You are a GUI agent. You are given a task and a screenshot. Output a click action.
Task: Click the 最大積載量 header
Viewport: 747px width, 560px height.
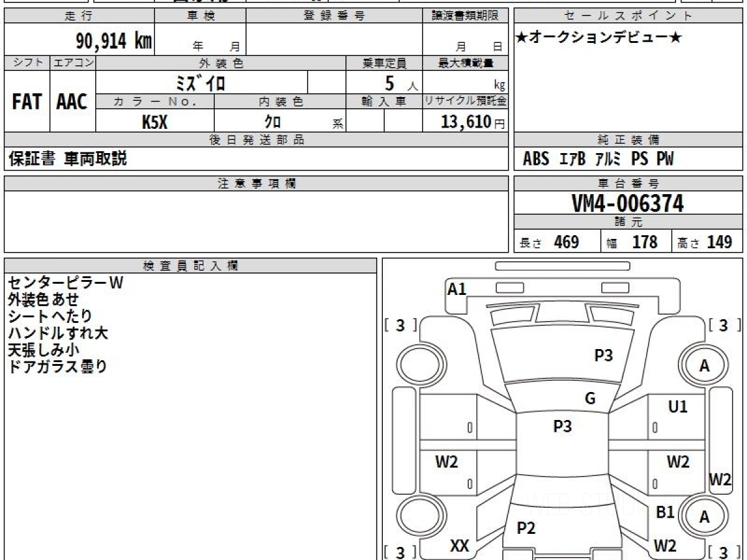pos(465,63)
